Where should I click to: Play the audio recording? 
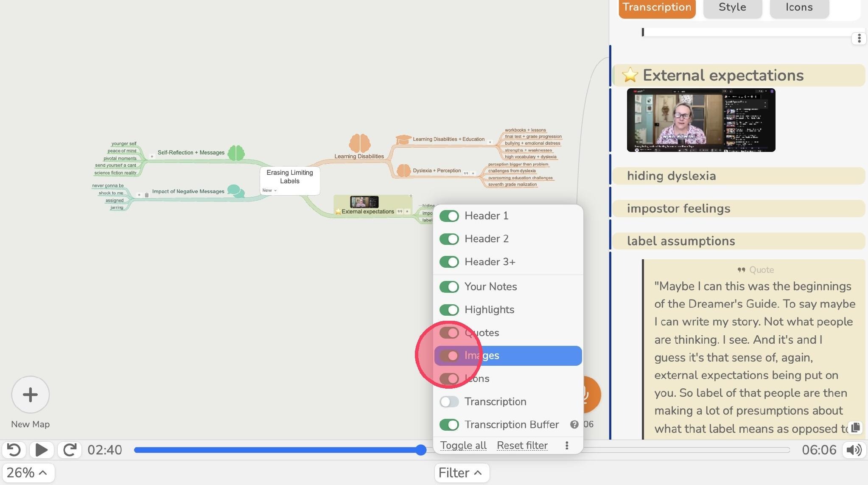(42, 450)
